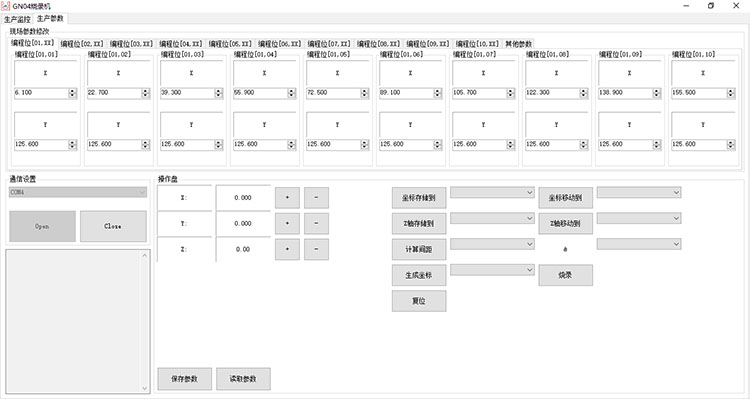Viewport: 750px width, 399px height.
Task: Click spinner arrows of X value 155.500
Action: 730,93
